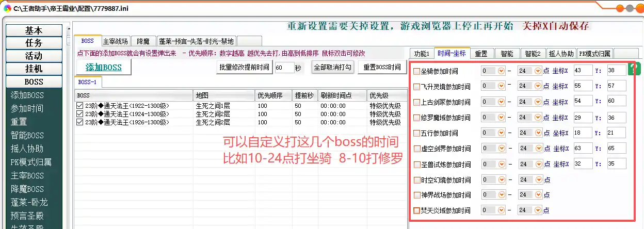644x229 pixels.
Task: Open the 挂机 sidebar section
Action: pos(34,69)
